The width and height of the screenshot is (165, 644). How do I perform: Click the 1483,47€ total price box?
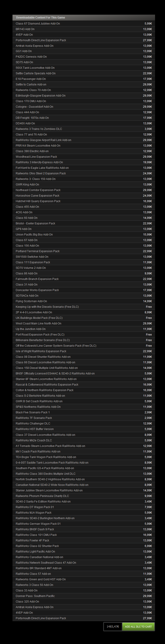tap(113, 626)
